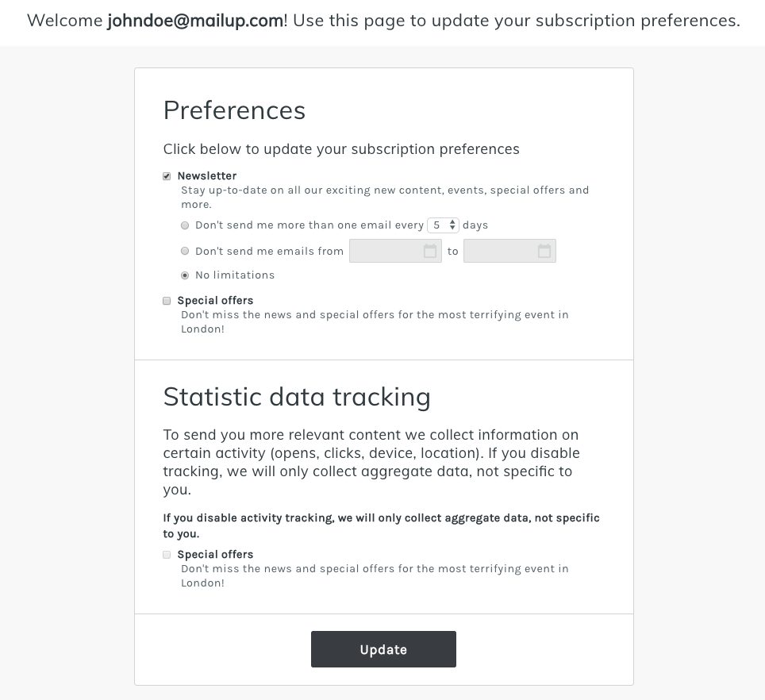Open calendar picker in the "to" date field
The width and height of the screenshot is (765, 700).
pyautogui.click(x=544, y=252)
